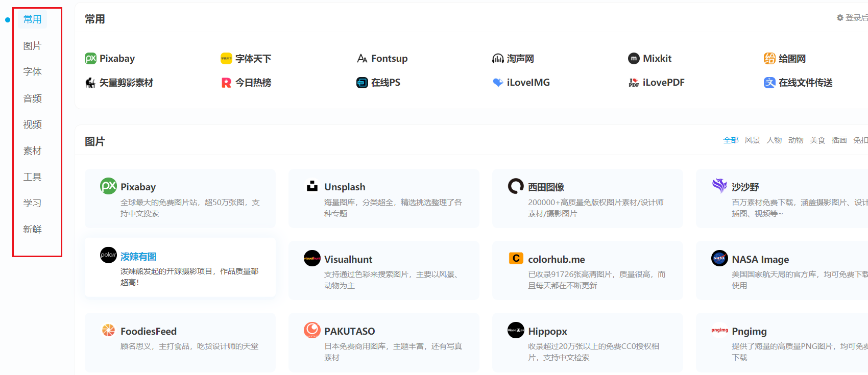The width and height of the screenshot is (868, 375).
Task: Click the 字体天下 yellow icon
Action: click(x=226, y=59)
